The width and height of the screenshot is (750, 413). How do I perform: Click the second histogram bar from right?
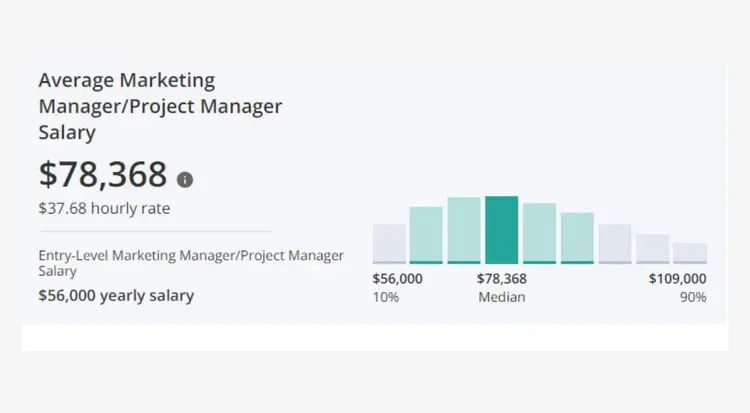tap(652, 249)
